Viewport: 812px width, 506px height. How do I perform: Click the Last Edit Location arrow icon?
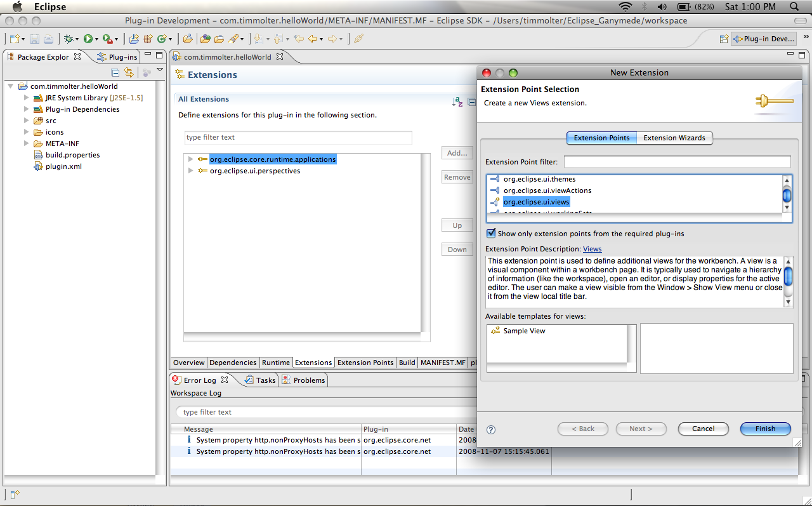point(299,39)
